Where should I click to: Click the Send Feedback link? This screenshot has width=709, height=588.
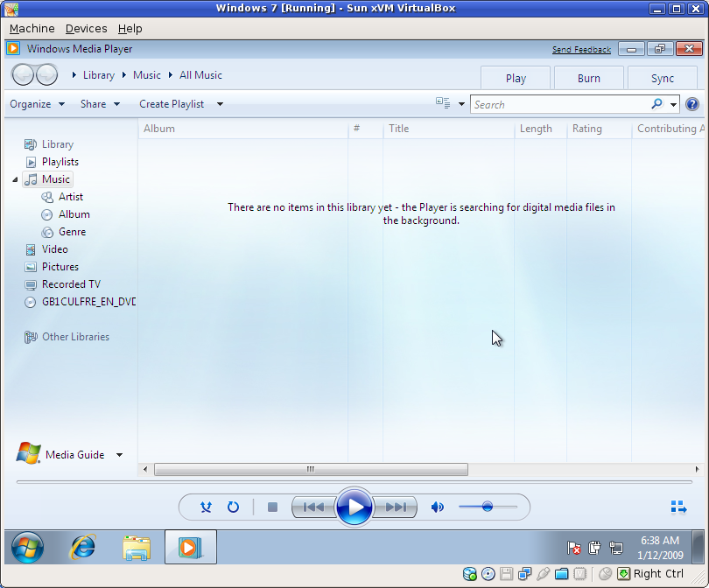581,49
